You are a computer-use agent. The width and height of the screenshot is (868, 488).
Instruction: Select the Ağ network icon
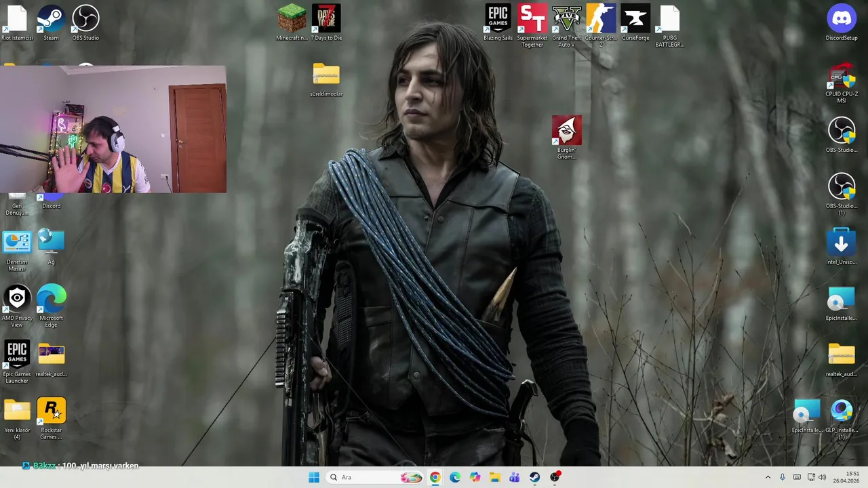(x=51, y=247)
